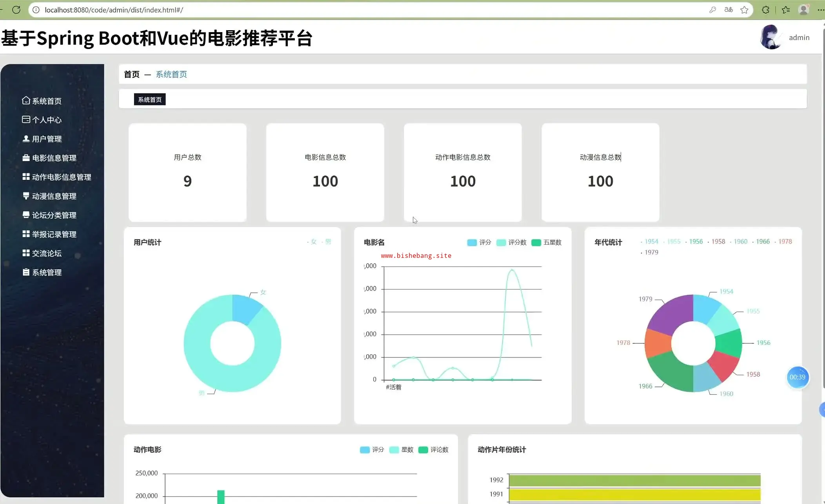Click the document icon beside 系统管理
Image resolution: width=825 pixels, height=504 pixels.
26,272
